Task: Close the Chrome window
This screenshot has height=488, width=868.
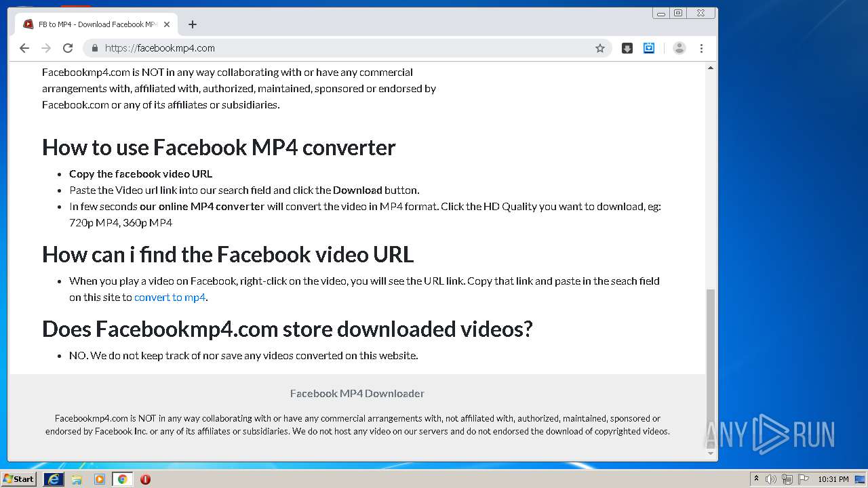Action: click(701, 13)
